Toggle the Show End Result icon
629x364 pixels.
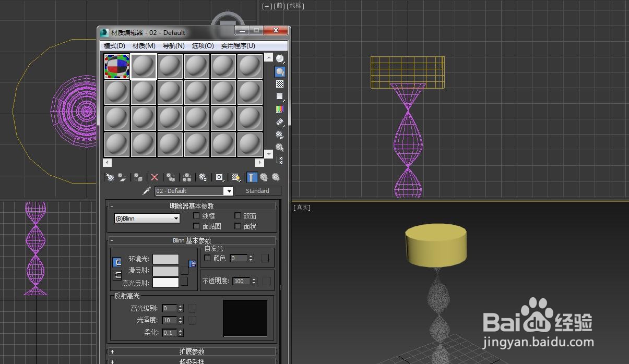coord(252,177)
